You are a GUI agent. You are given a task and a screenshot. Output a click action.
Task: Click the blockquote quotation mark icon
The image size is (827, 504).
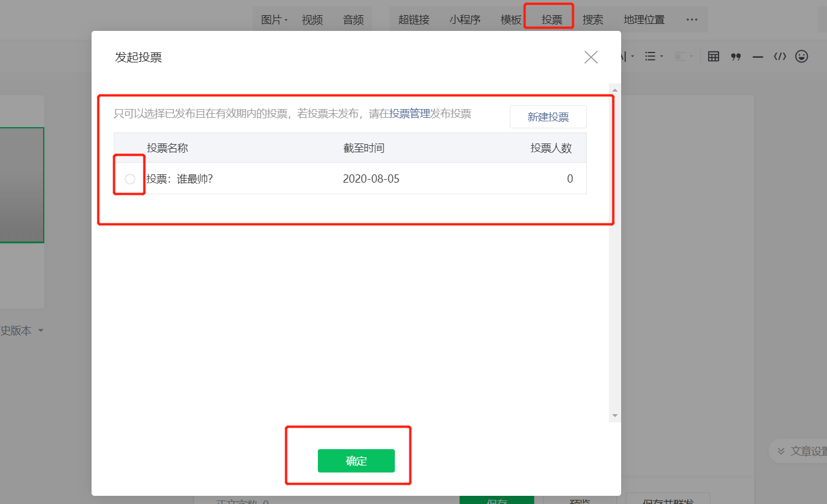[x=736, y=57]
